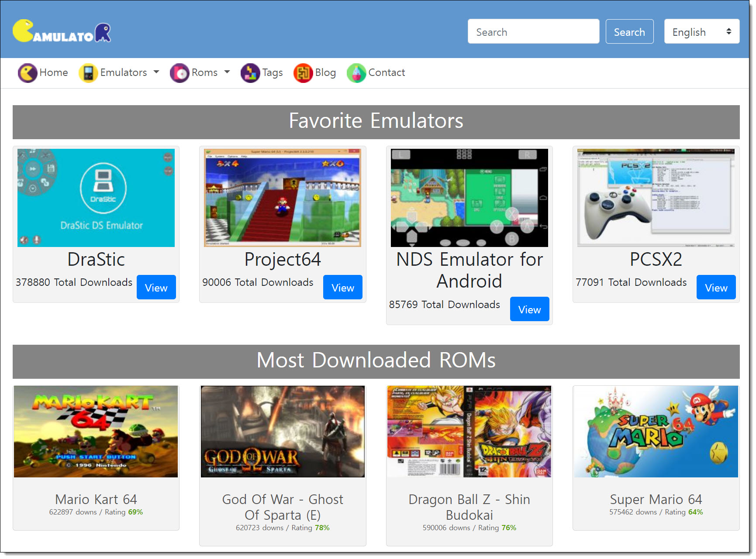The image size is (756, 559).
Task: View the Project64 emulator
Action: pyautogui.click(x=342, y=287)
